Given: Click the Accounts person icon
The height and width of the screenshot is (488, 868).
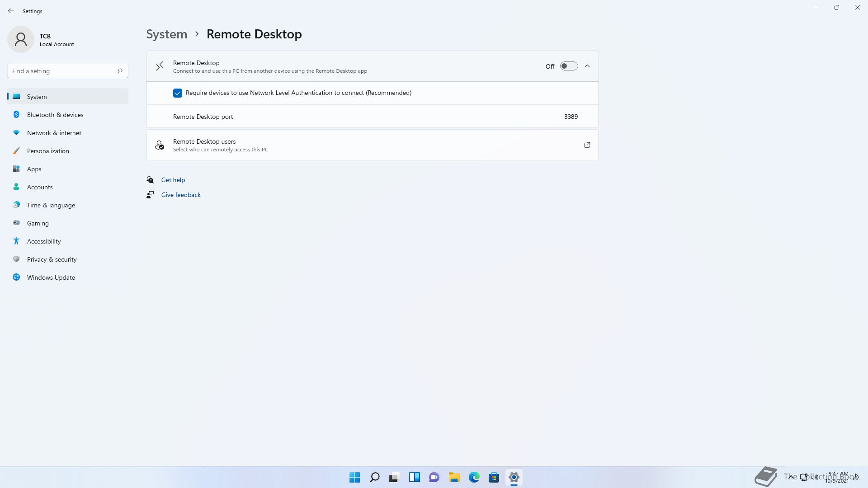Looking at the screenshot, I should (16, 187).
